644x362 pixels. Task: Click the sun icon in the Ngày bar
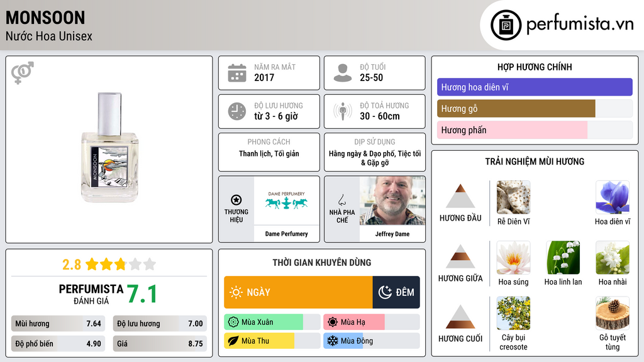[236, 292]
